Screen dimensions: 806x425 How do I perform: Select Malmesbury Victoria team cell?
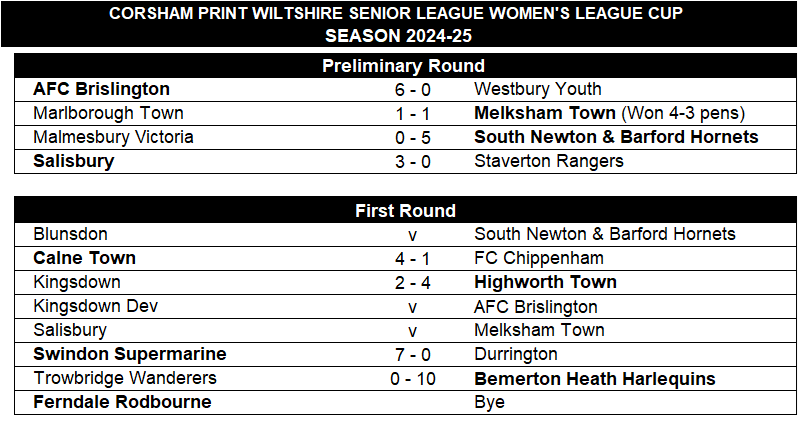tap(113, 137)
